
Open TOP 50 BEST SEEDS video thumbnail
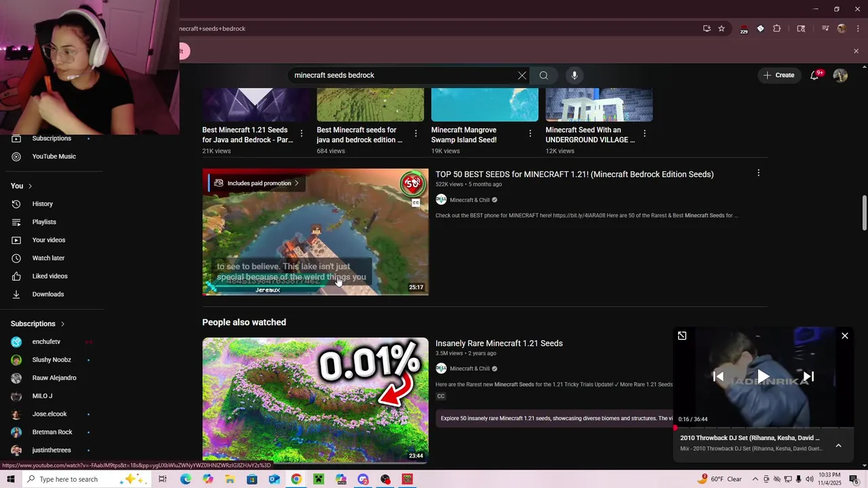(x=315, y=232)
